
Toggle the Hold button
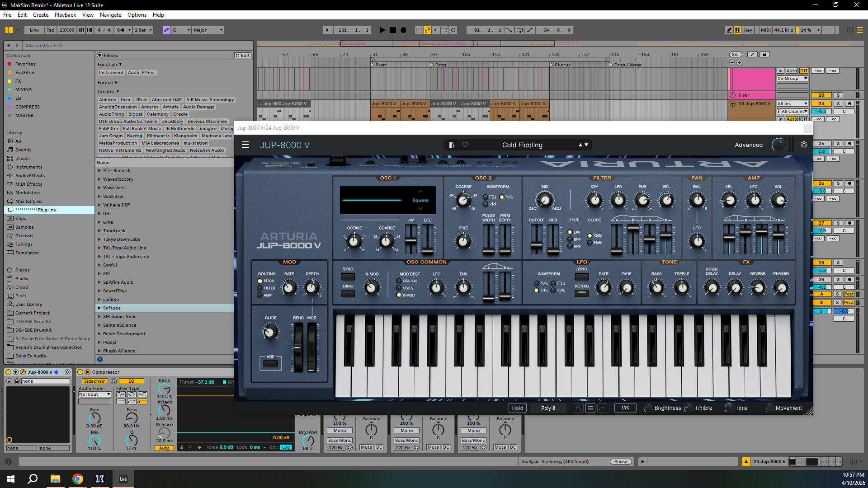point(517,408)
